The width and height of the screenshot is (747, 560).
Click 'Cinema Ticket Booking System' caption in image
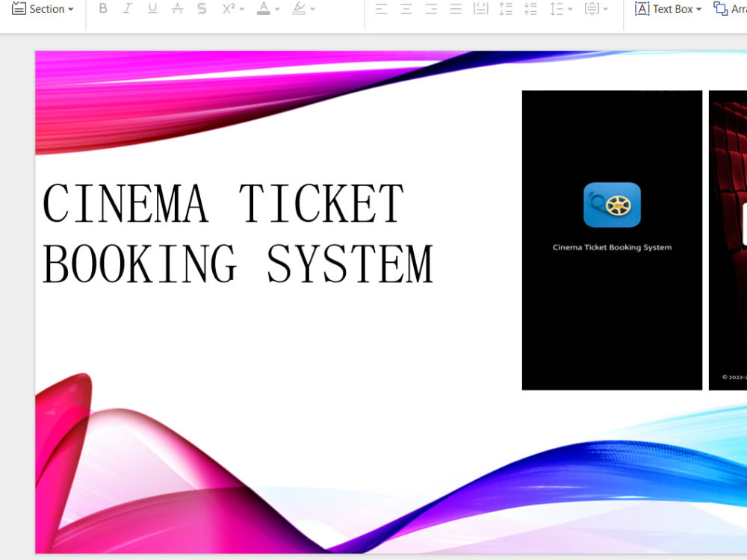click(x=613, y=247)
